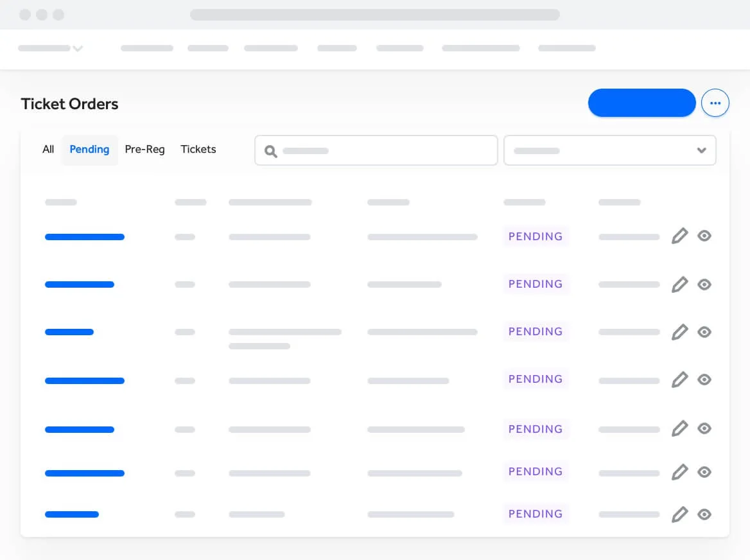The image size is (750, 560).
Task: Click the dropdown chevron in the filter box
Action: pos(702,150)
